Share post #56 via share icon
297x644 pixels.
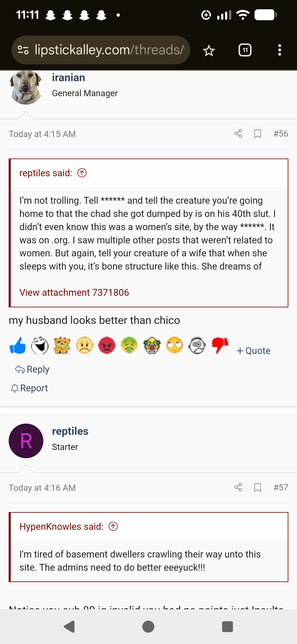pyautogui.click(x=238, y=134)
